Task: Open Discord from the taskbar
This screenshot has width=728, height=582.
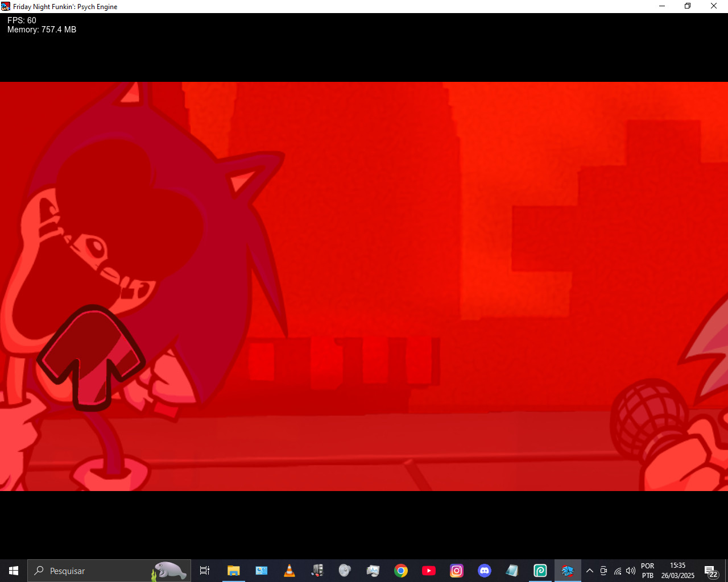Action: tap(485, 571)
